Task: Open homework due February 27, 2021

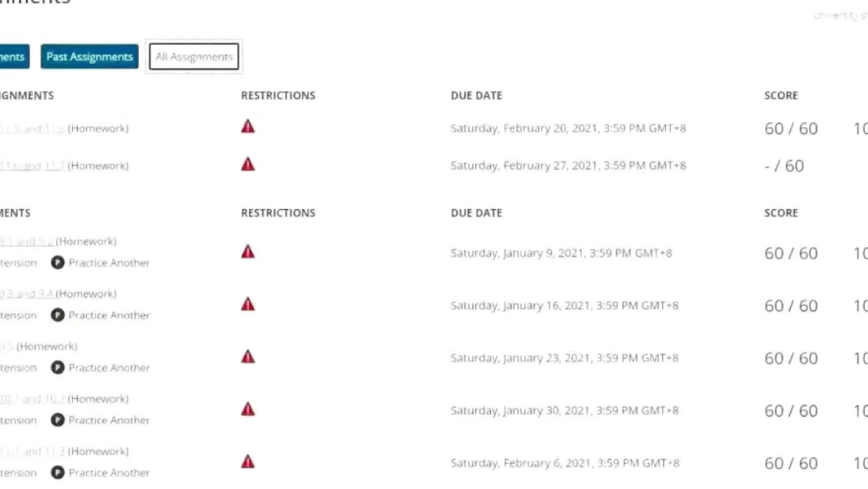Action: click(32, 166)
